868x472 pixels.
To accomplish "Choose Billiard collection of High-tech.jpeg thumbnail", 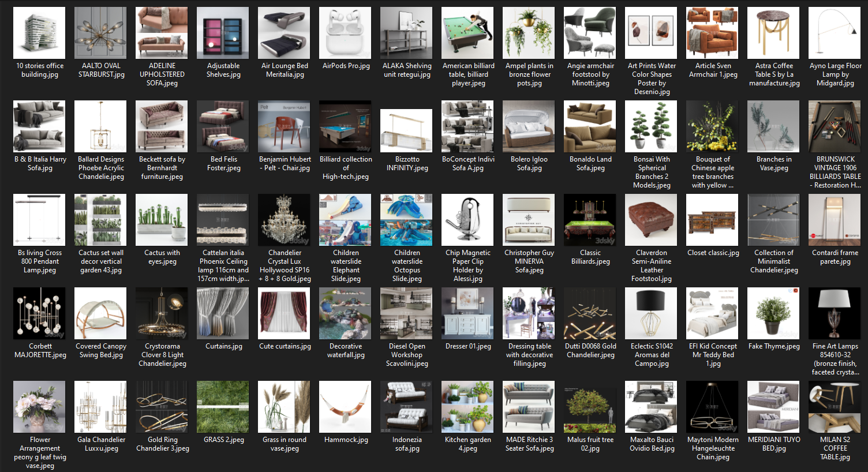I will [346, 126].
